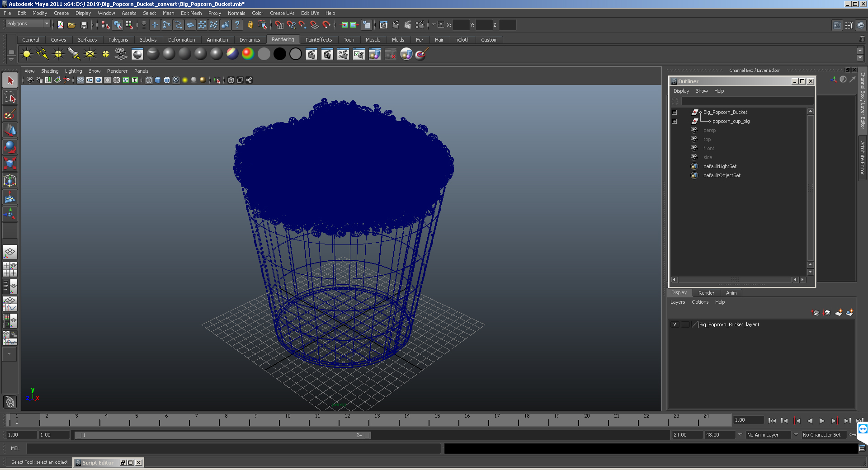Select the arrow Select tool in toolbox
The width and height of the screenshot is (868, 470).
tap(10, 80)
